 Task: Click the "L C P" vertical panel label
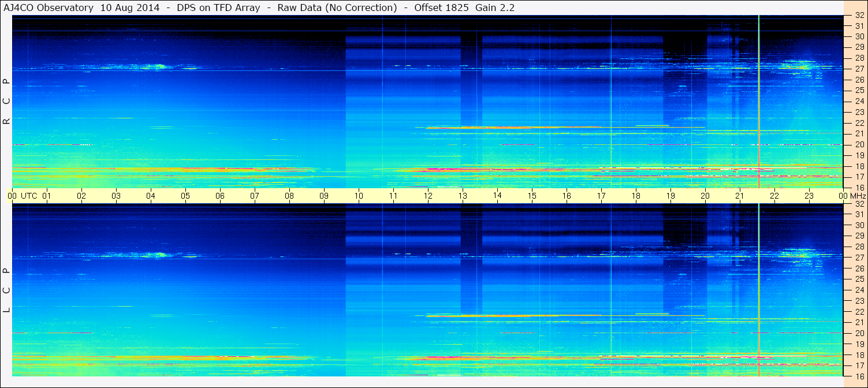tap(6, 290)
